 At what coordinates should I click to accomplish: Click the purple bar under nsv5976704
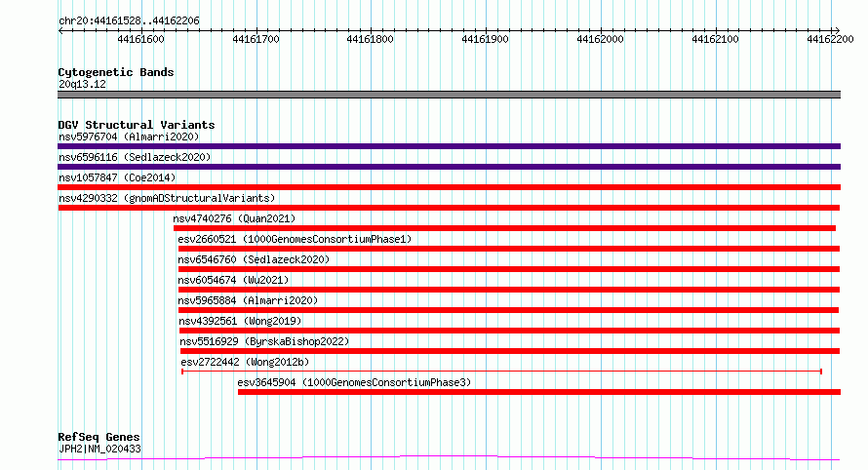point(449,146)
